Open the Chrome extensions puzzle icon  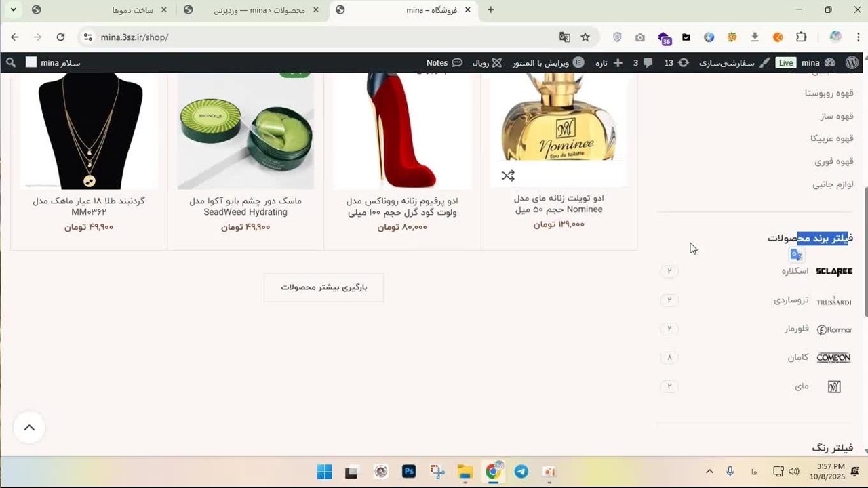click(x=801, y=37)
